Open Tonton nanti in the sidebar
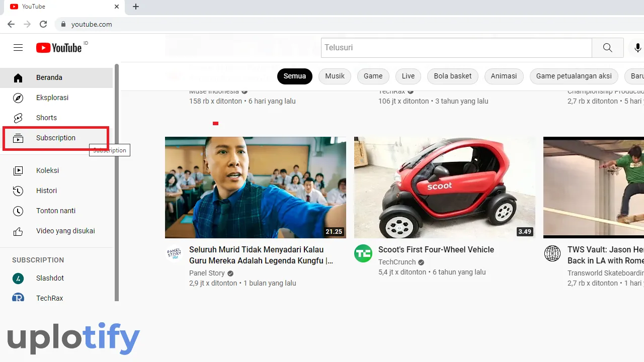 56,211
